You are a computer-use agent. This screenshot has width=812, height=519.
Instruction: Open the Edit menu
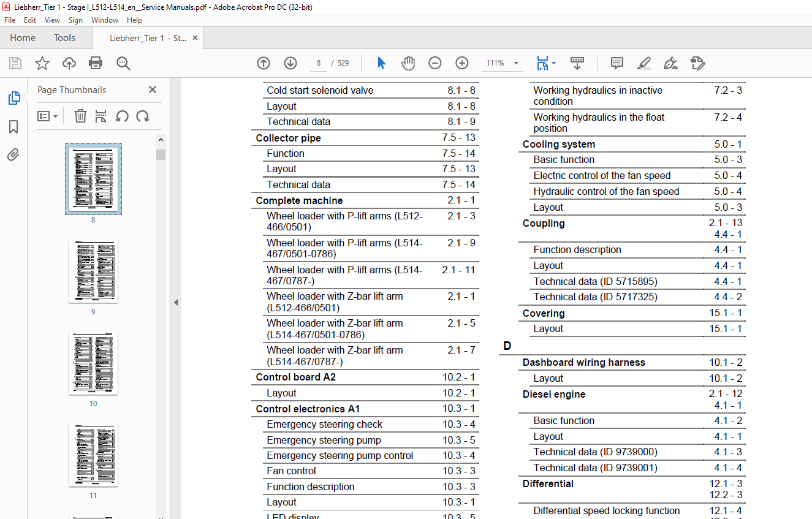(x=30, y=20)
